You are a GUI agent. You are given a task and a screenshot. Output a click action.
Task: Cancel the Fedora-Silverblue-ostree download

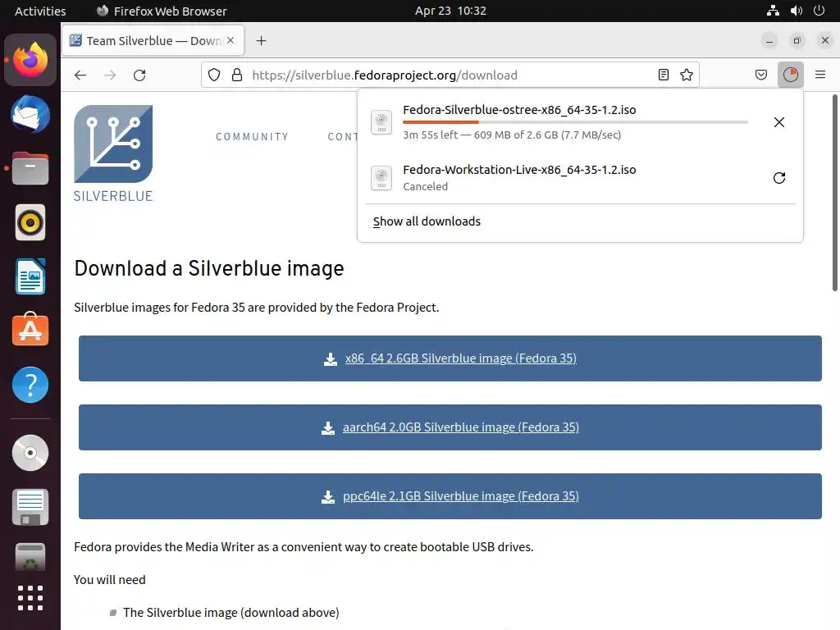point(779,122)
